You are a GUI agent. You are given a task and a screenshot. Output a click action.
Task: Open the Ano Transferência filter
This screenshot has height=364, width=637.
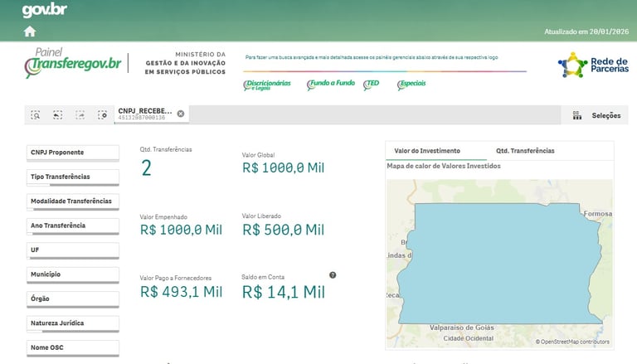[x=73, y=226]
